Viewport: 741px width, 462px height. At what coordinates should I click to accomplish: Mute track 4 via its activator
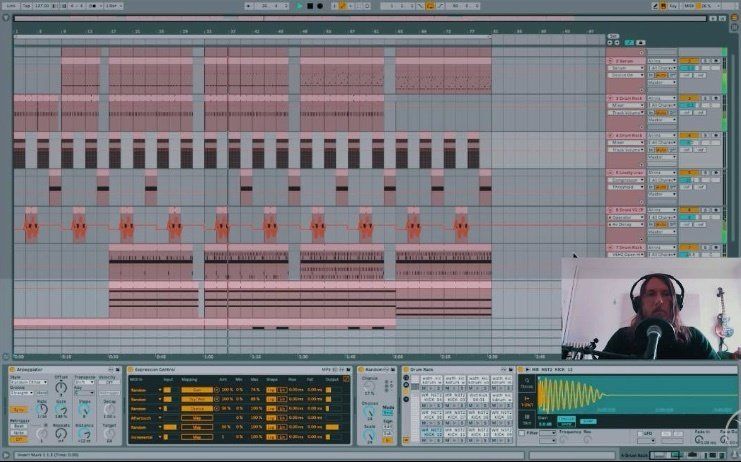(689, 136)
